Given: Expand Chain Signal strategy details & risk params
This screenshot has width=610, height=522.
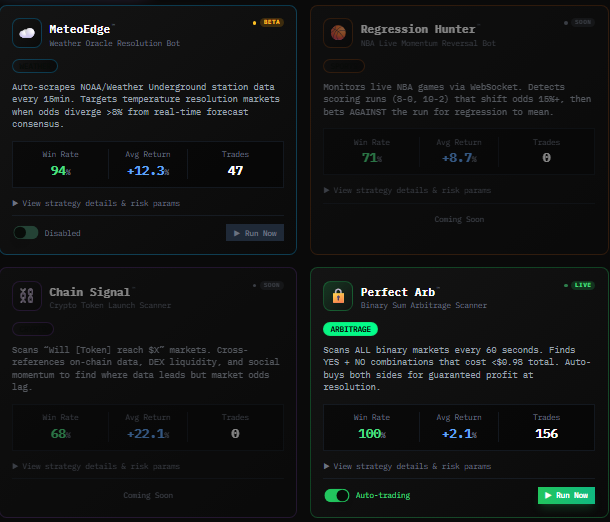Looking at the screenshot, I should [96, 466].
